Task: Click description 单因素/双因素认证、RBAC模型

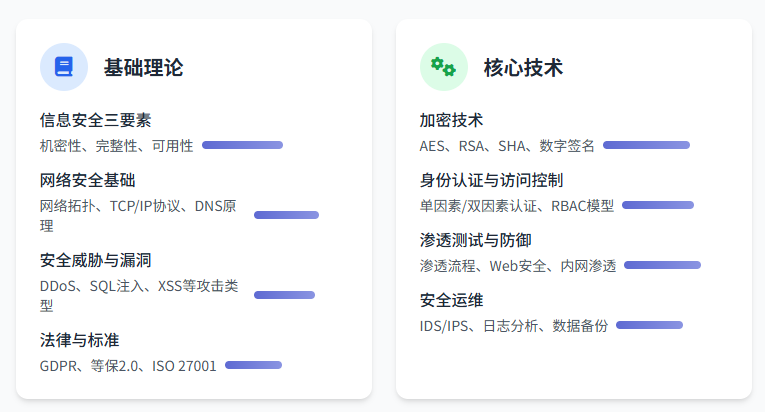Action: coord(517,206)
